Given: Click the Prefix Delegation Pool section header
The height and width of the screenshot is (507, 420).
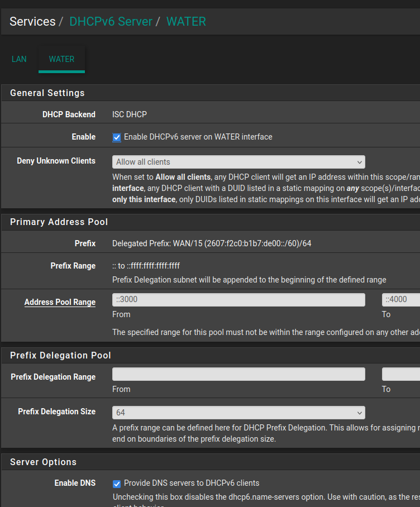Looking at the screenshot, I should (60, 355).
